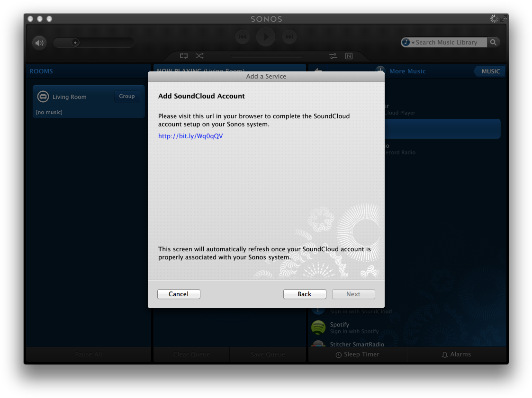Click the [no music] status text
The image size is (532, 398).
(x=49, y=112)
